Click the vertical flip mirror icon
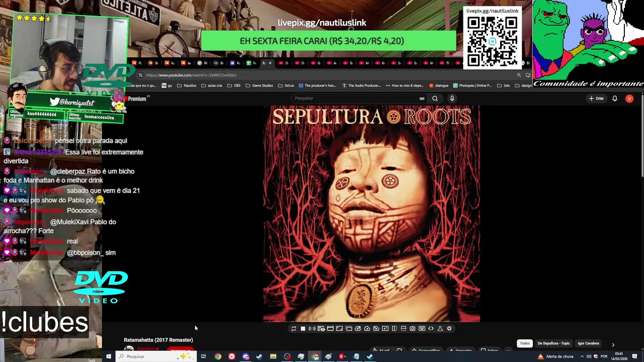644x362 pixels. click(394, 328)
